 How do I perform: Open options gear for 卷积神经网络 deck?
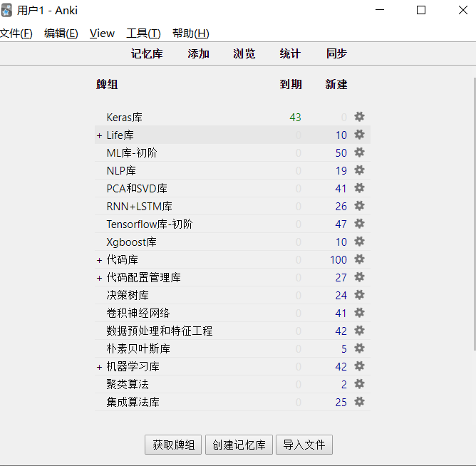pyautogui.click(x=359, y=313)
